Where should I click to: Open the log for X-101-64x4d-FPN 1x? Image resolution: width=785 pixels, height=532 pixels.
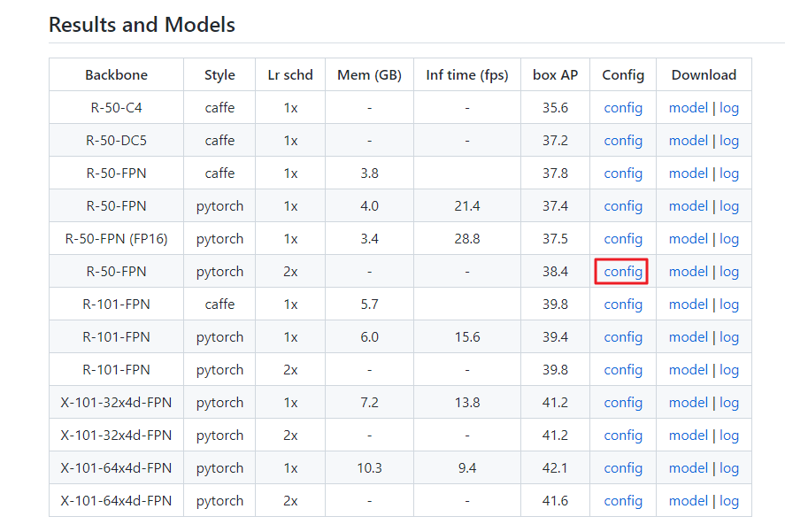point(728,467)
